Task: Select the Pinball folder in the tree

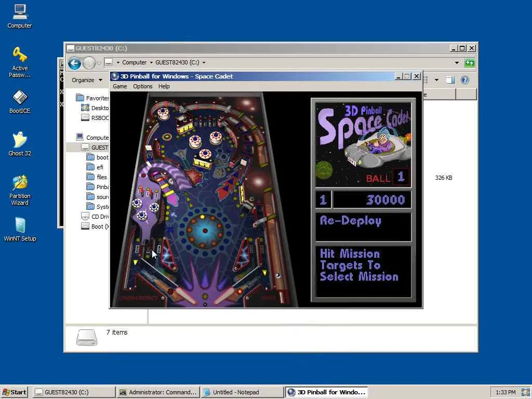Action: 98,187
